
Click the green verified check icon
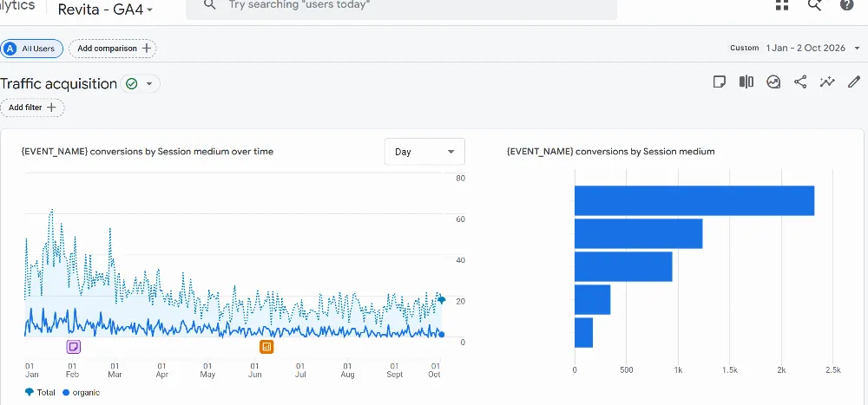coord(131,84)
